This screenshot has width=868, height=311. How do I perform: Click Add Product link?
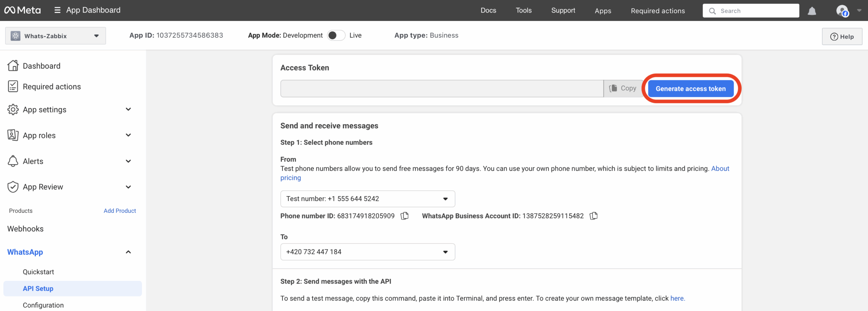120,211
